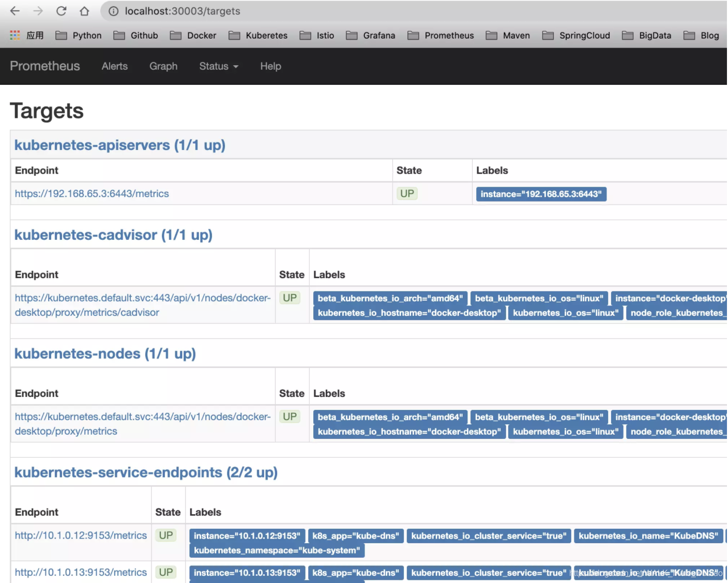The height and width of the screenshot is (583, 728).
Task: Click the Labels column header in kubernetes-nodes table
Action: point(329,394)
